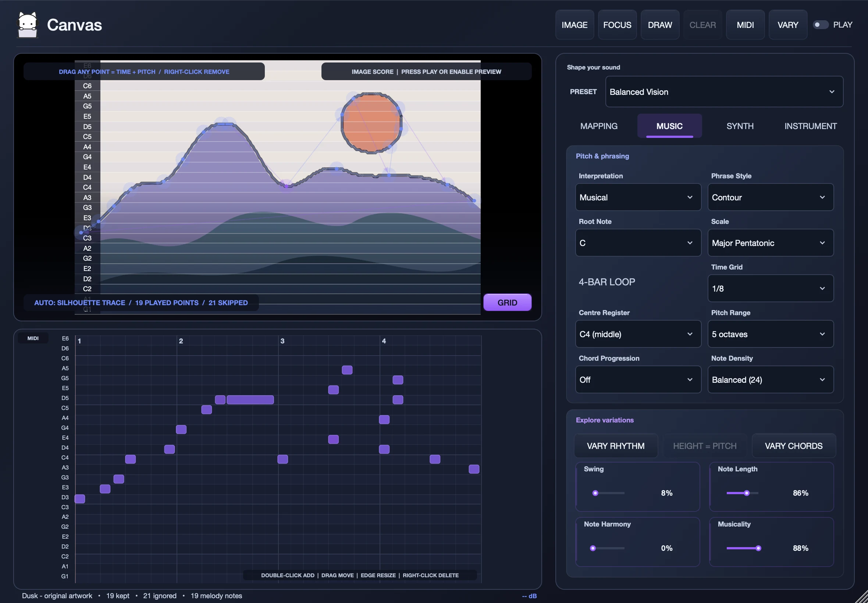
Task: Expand the Chord Progression Off dropdown
Action: tap(638, 380)
